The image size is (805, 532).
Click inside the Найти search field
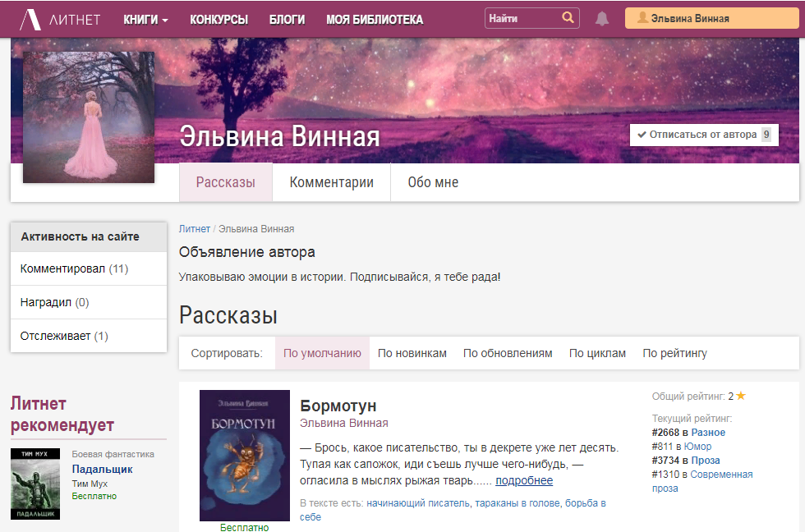(x=517, y=17)
